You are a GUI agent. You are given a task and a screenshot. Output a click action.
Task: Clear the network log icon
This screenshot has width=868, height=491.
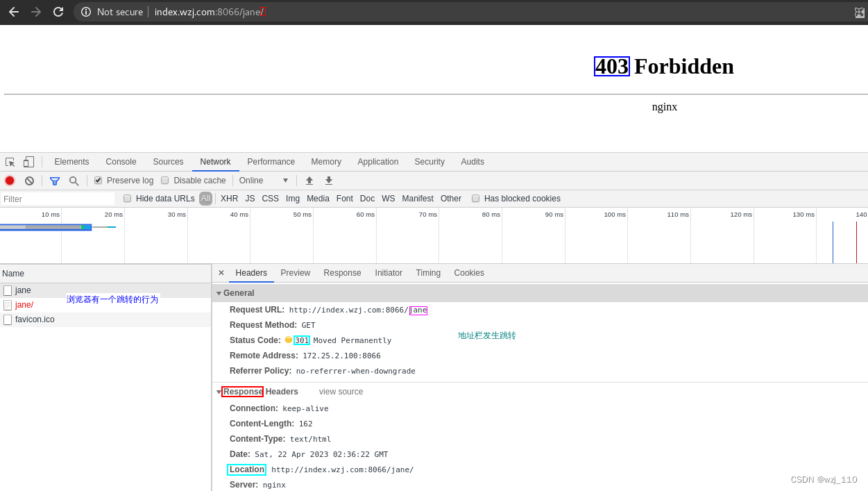tap(29, 181)
